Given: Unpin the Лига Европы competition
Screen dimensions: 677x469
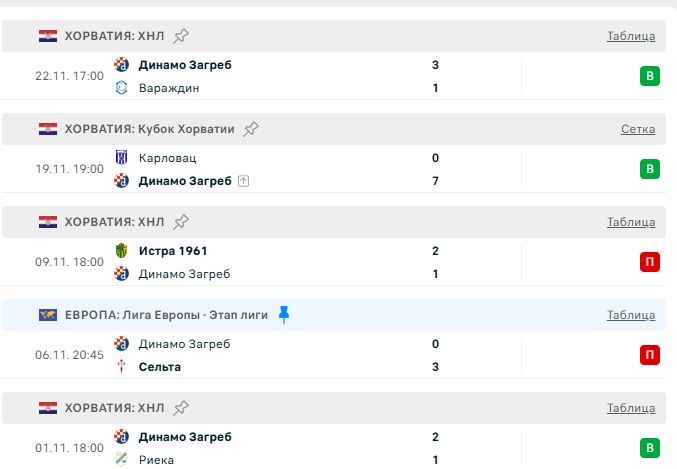Looking at the screenshot, I should click(x=284, y=315).
